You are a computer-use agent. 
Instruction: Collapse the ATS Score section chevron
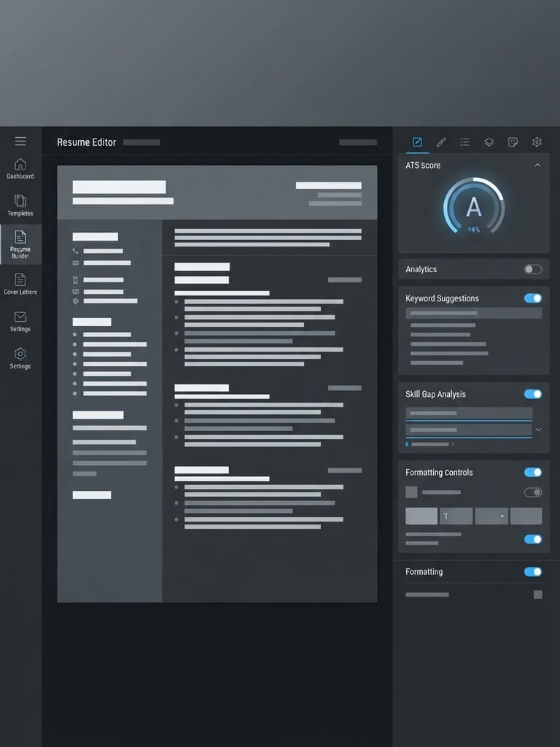(537, 166)
